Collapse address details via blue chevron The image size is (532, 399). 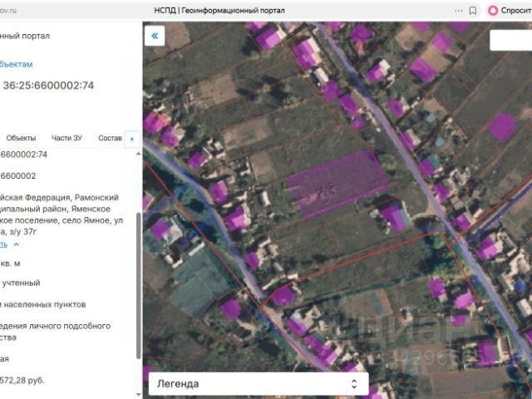tap(16, 244)
